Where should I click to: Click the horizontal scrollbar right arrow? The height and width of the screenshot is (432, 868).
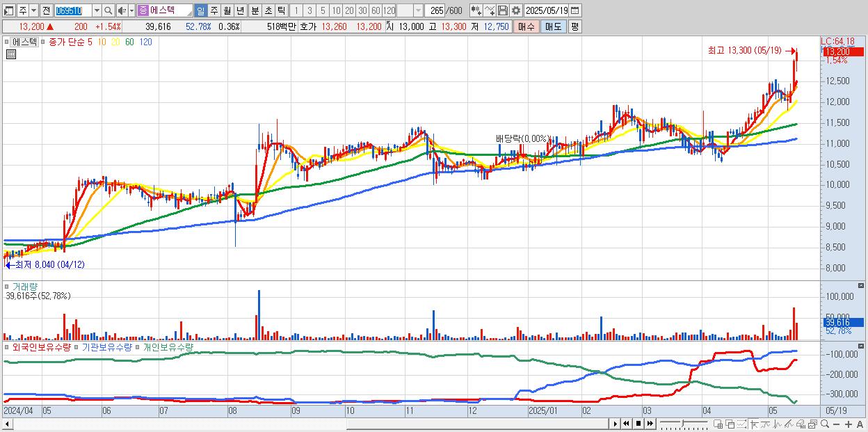tap(614, 424)
